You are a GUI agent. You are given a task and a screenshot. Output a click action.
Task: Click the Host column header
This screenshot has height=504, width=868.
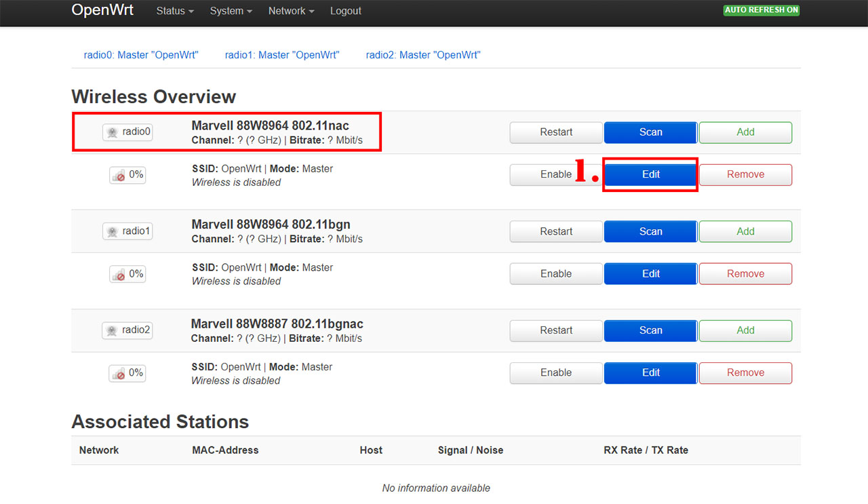[371, 450]
